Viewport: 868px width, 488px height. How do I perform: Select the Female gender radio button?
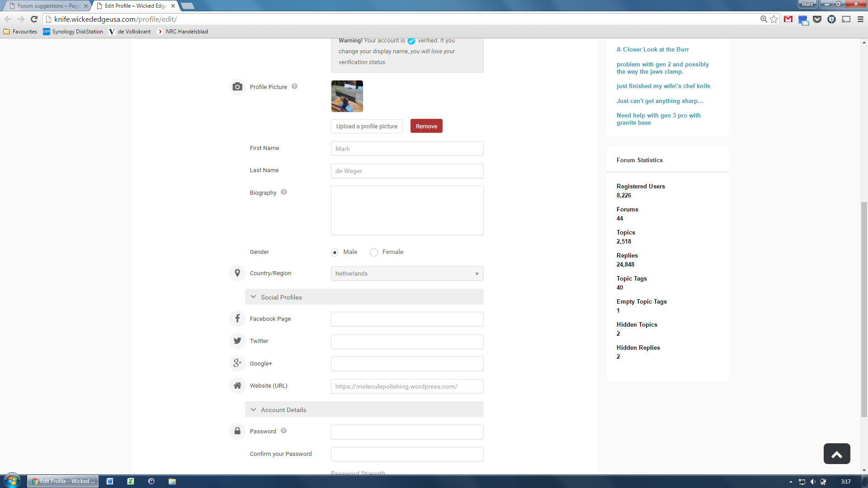click(374, 252)
